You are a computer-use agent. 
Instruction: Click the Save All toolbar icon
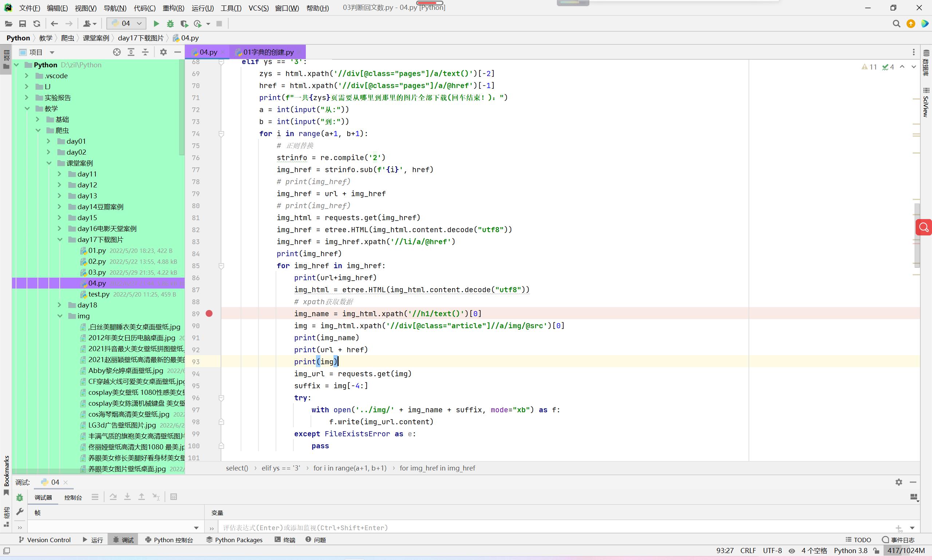[x=23, y=24]
